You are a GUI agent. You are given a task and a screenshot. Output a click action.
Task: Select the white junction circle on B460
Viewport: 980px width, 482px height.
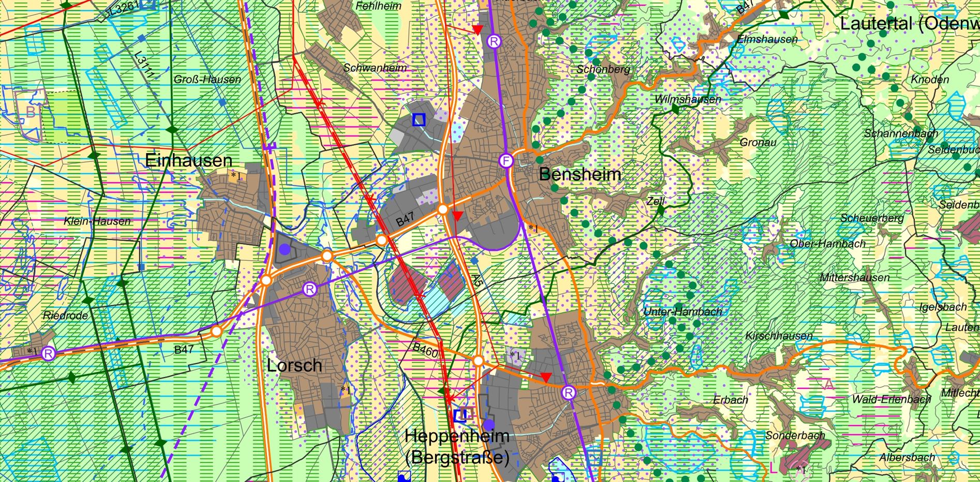click(x=479, y=360)
